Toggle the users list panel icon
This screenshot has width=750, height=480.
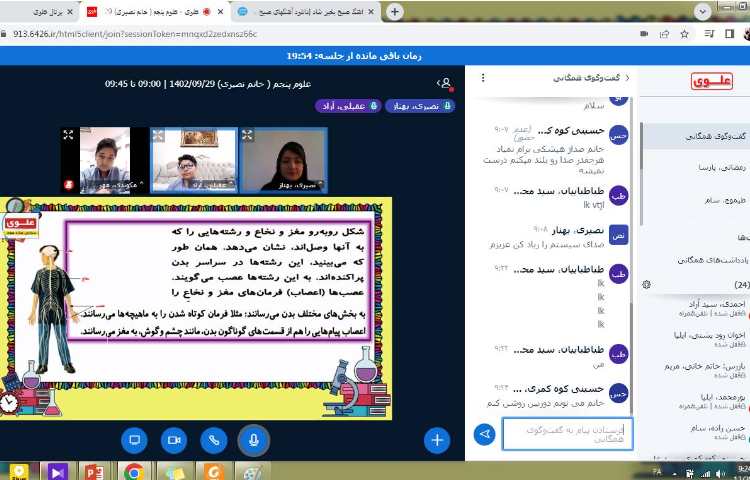click(x=445, y=83)
